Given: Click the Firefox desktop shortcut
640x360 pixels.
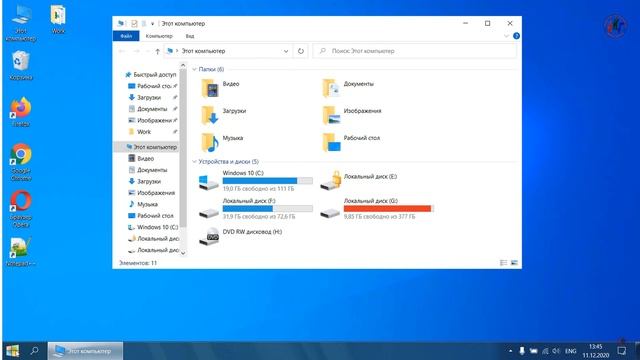Looking at the screenshot, I should click(x=21, y=112).
